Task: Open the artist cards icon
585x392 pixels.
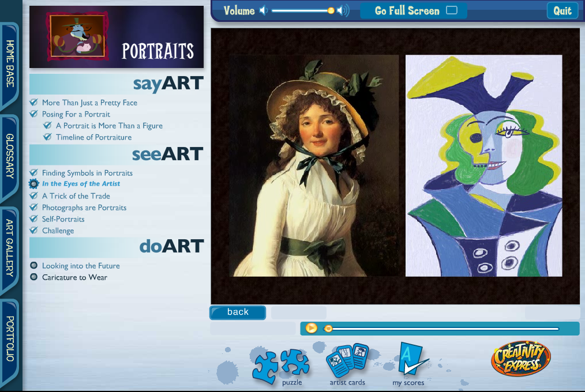Action: point(347,360)
